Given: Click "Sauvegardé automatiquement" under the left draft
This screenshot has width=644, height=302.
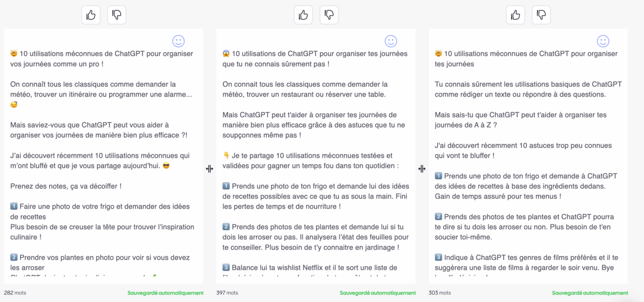Looking at the screenshot, I should 165,293.
